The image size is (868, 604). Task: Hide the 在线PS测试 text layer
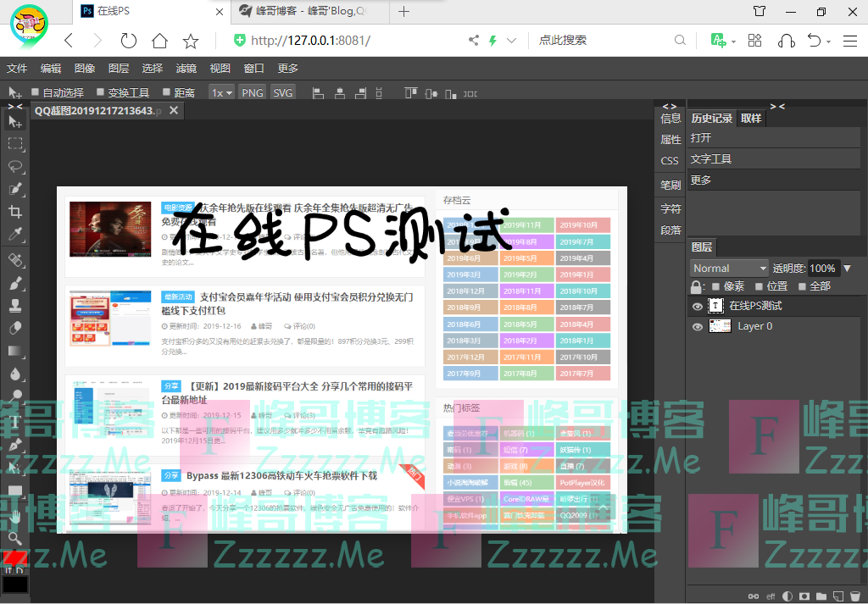coord(698,307)
